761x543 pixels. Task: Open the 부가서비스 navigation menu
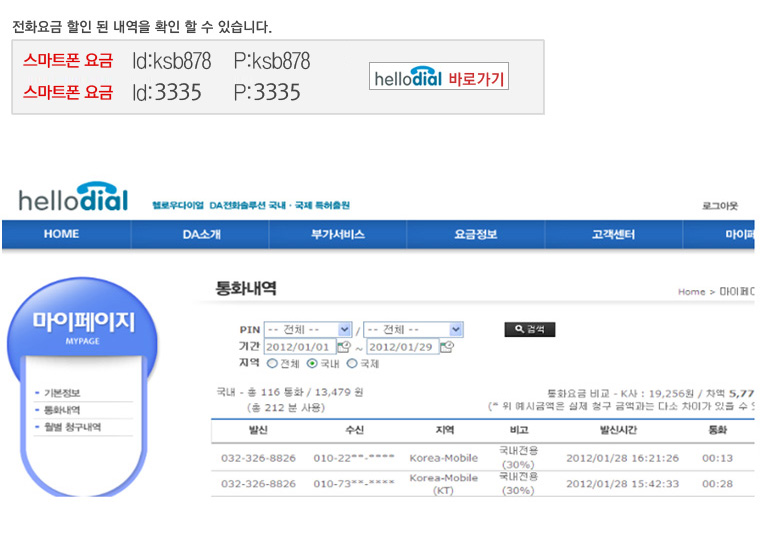pyautogui.click(x=338, y=234)
